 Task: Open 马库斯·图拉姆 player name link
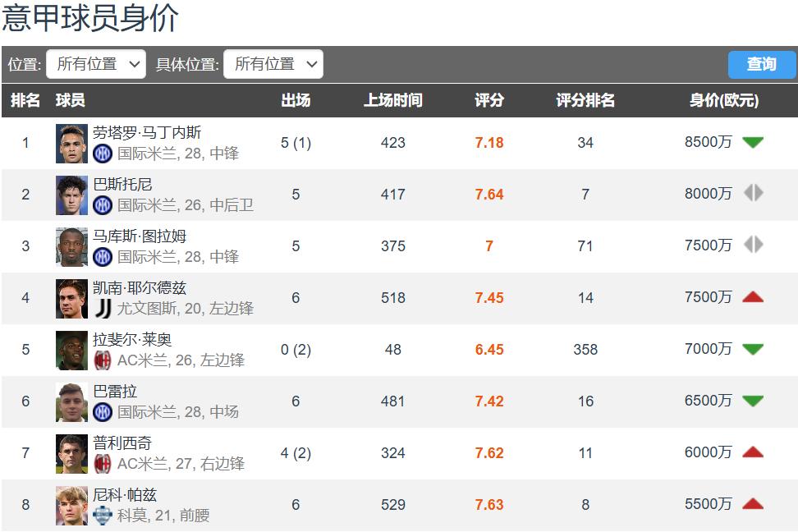tap(140, 236)
